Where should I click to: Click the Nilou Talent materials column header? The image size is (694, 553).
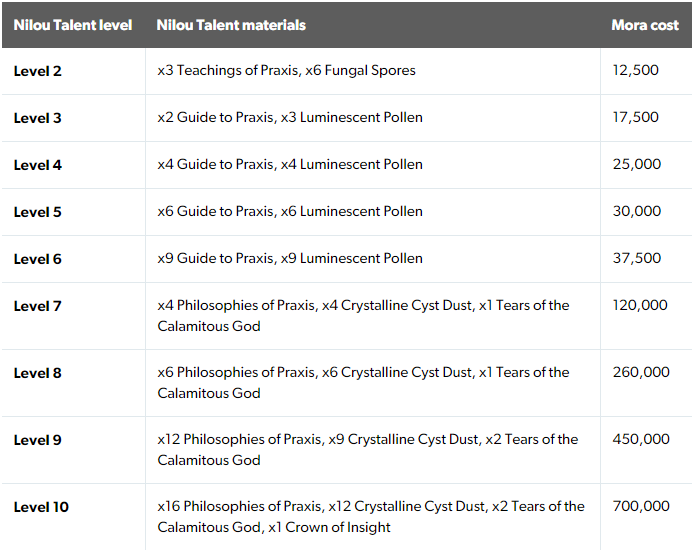coord(231,25)
